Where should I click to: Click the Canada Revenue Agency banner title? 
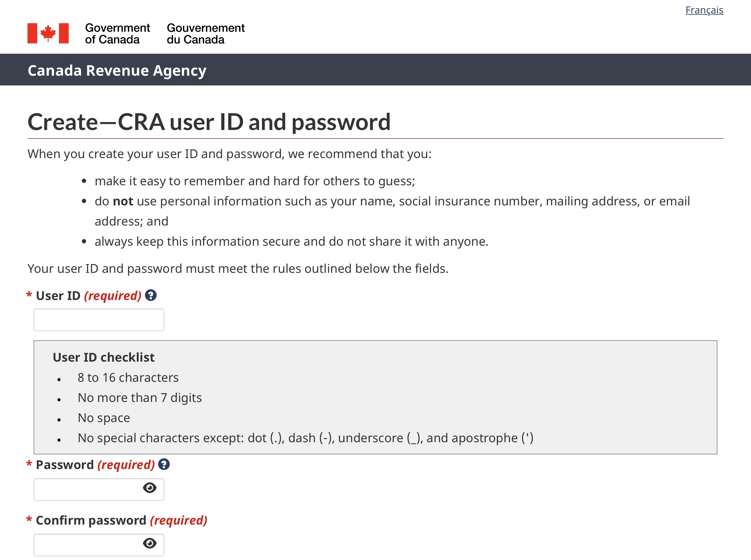point(117,70)
